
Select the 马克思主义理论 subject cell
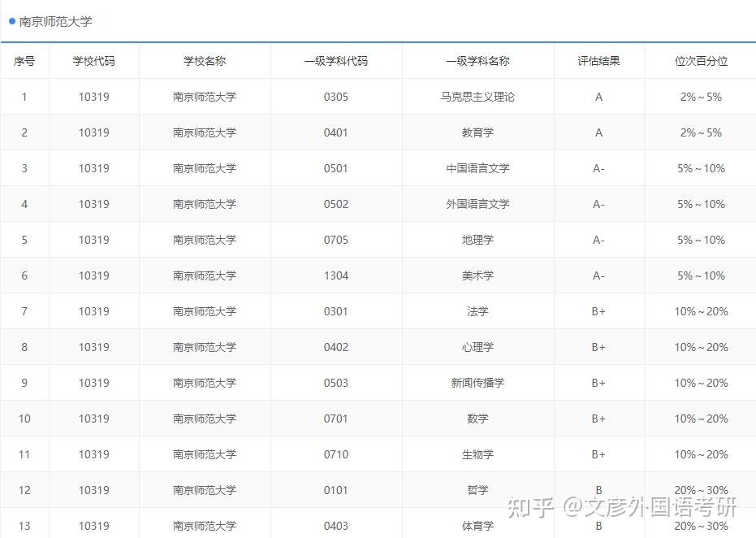tap(477, 97)
